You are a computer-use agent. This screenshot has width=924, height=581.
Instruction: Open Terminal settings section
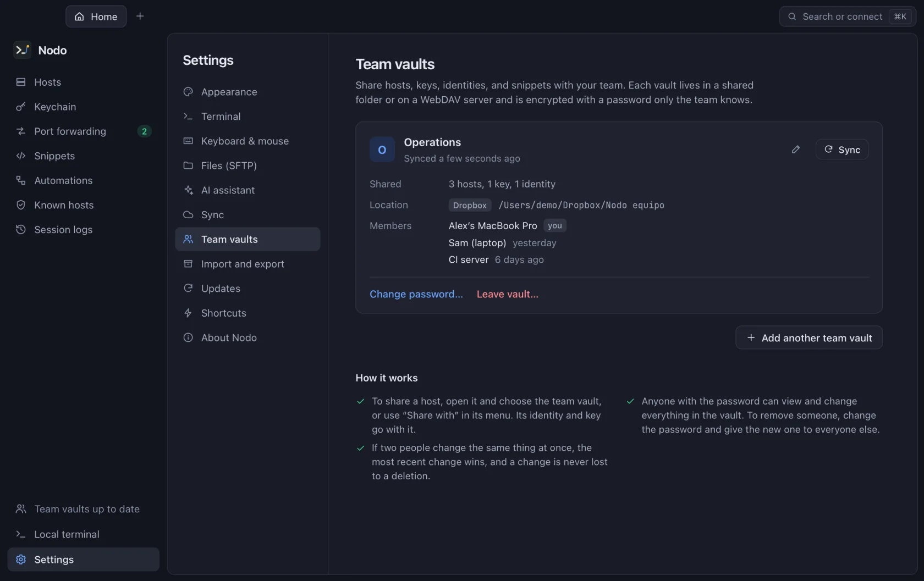(248, 117)
